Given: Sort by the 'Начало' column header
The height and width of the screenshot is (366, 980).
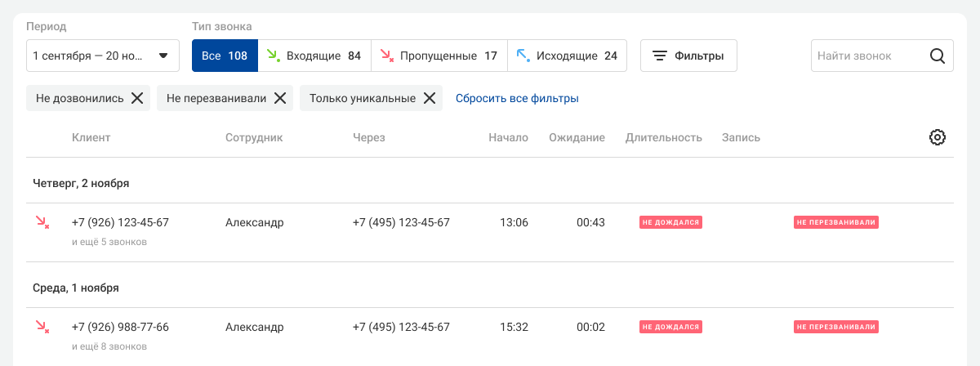Looking at the screenshot, I should pos(508,137).
